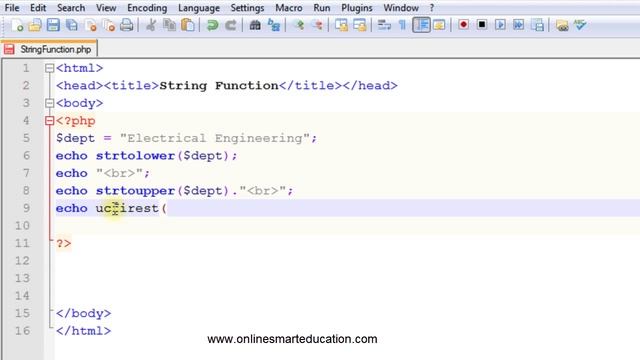Open Find with binoculars icon
Image resolution: width=640 pixels, height=360 pixels.
(255, 25)
